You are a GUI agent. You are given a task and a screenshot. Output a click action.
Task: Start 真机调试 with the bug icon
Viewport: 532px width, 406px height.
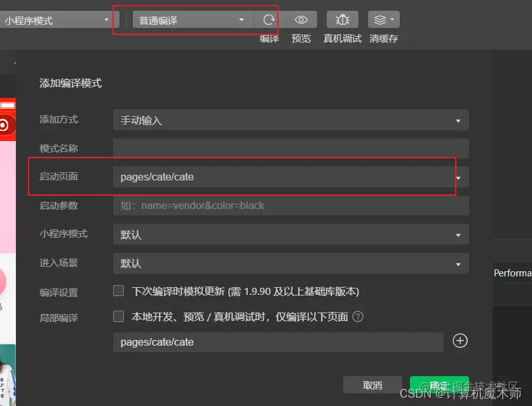[x=342, y=19]
